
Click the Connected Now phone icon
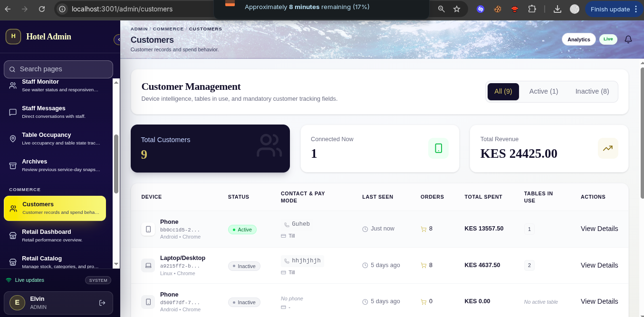coord(438,148)
